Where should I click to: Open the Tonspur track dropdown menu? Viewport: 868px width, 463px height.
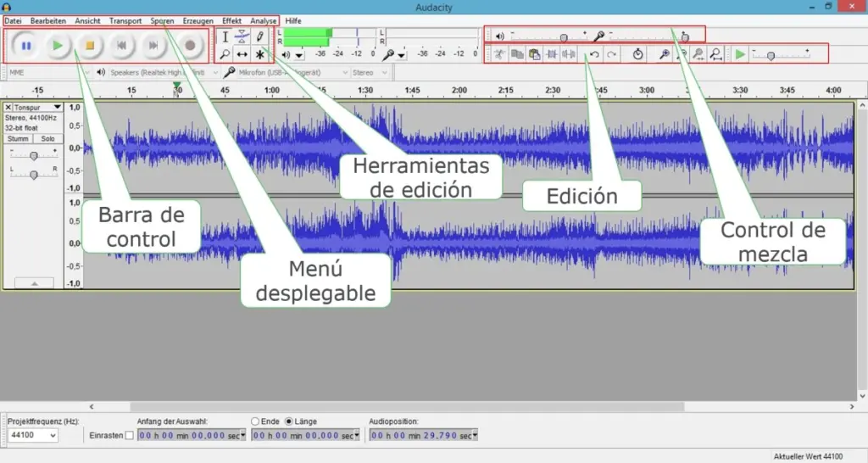tap(37, 107)
